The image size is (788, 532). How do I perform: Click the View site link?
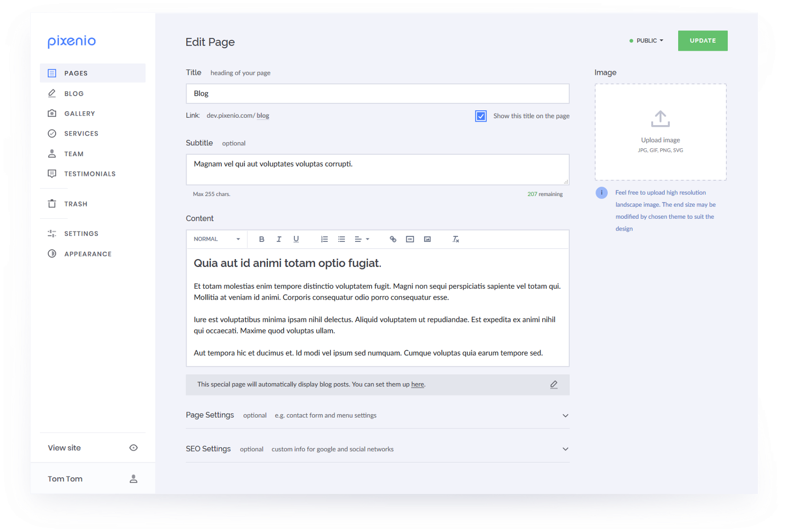click(x=64, y=448)
